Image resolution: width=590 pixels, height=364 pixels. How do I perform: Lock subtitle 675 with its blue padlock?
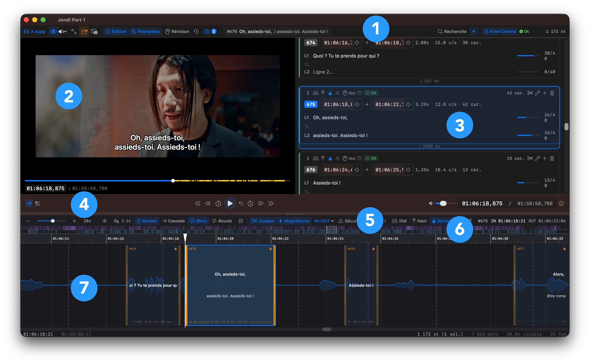click(x=330, y=93)
